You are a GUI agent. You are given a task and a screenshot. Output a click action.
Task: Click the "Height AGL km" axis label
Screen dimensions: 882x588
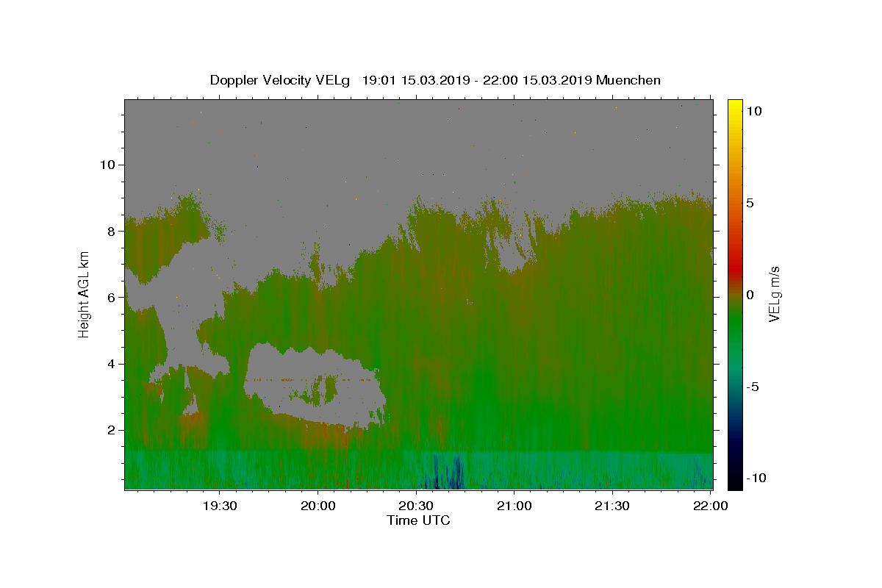point(84,295)
